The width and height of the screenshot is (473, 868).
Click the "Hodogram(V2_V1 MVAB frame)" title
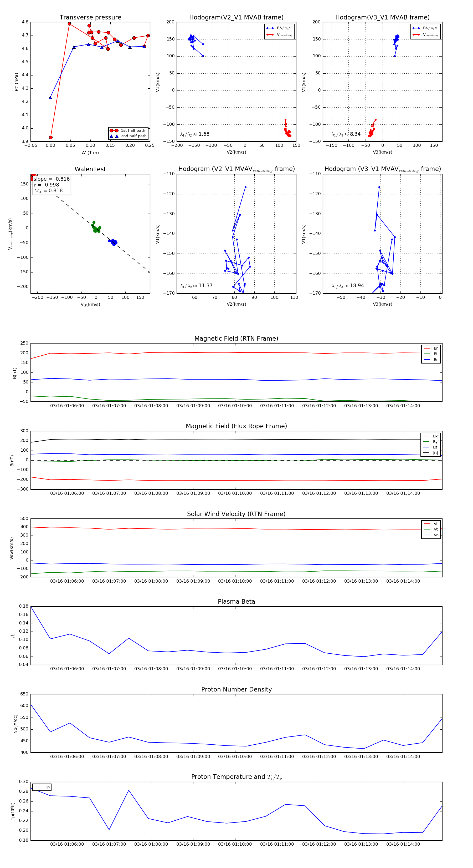(236, 17)
